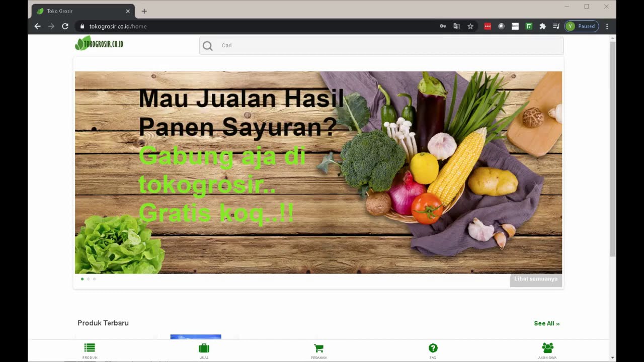The height and width of the screenshot is (362, 644).
Task: Open the saved passwords key icon
Action: pyautogui.click(x=443, y=26)
